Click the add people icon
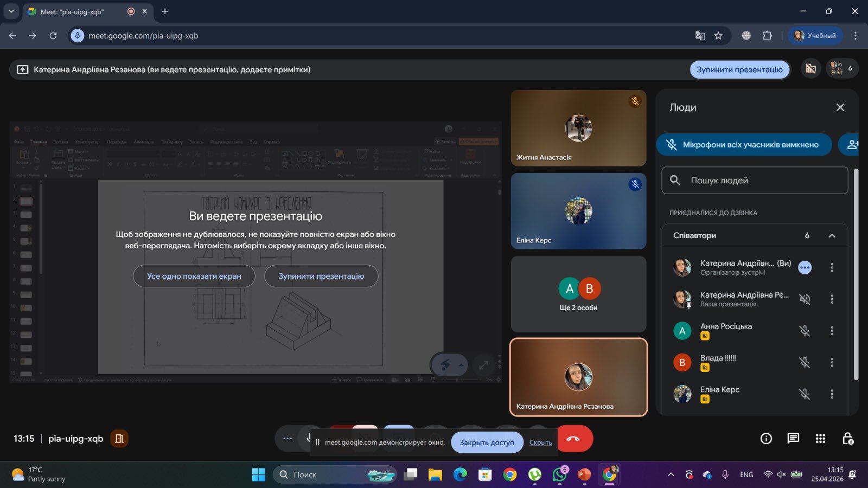Viewport: 868px width, 488px height. (852, 145)
